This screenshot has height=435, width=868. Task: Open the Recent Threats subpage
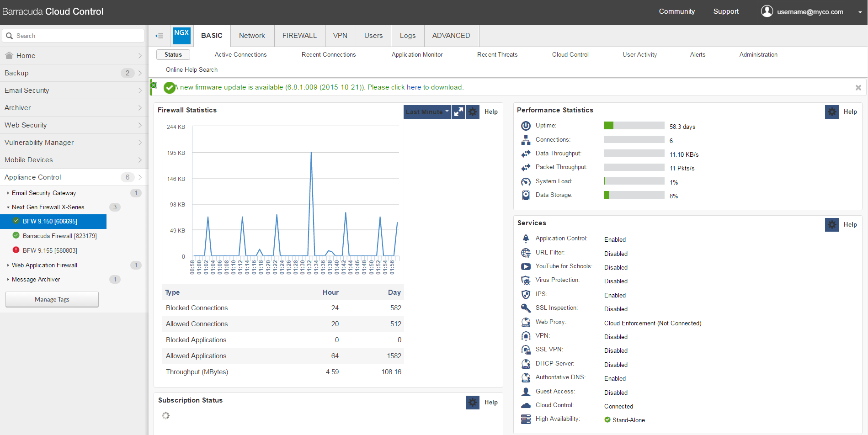coord(497,54)
